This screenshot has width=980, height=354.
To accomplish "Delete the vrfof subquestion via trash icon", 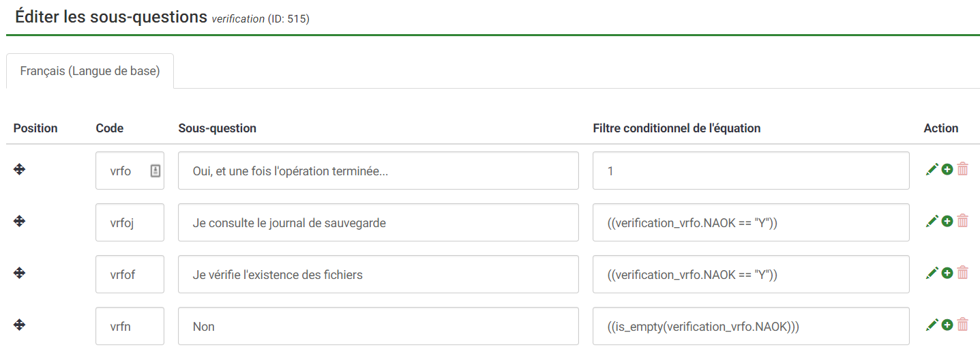I will [x=963, y=273].
